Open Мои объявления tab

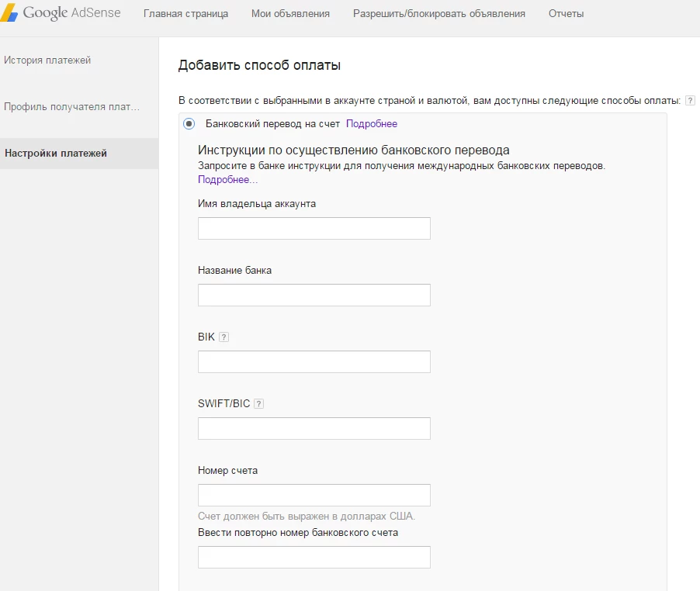290,14
